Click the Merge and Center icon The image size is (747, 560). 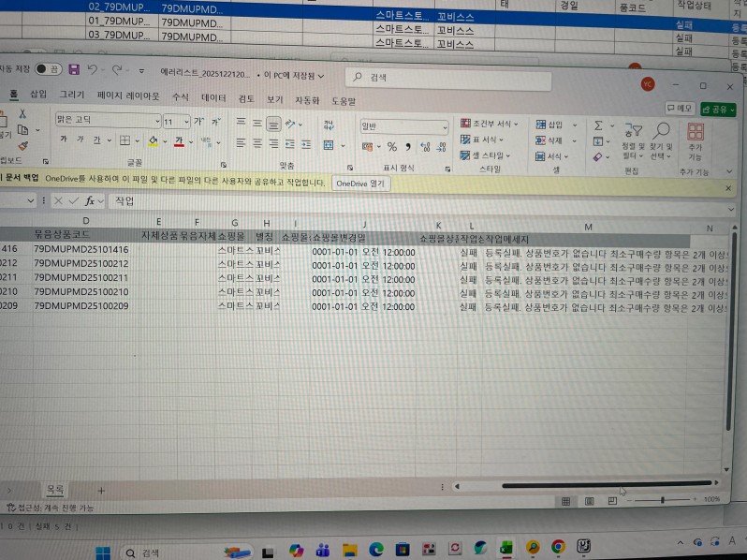pyautogui.click(x=329, y=145)
